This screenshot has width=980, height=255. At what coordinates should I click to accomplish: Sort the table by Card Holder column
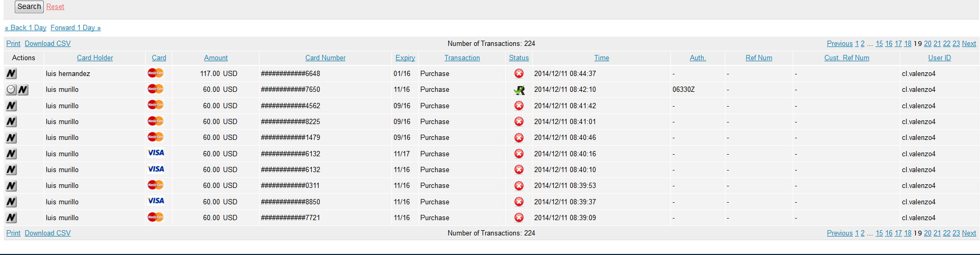95,58
